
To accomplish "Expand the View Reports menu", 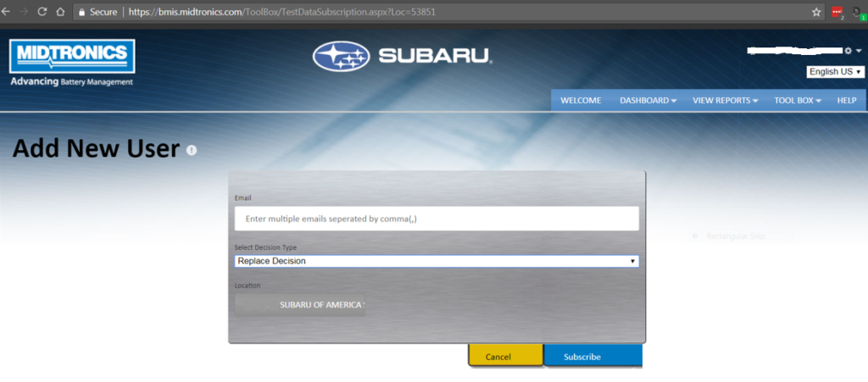I will [726, 101].
